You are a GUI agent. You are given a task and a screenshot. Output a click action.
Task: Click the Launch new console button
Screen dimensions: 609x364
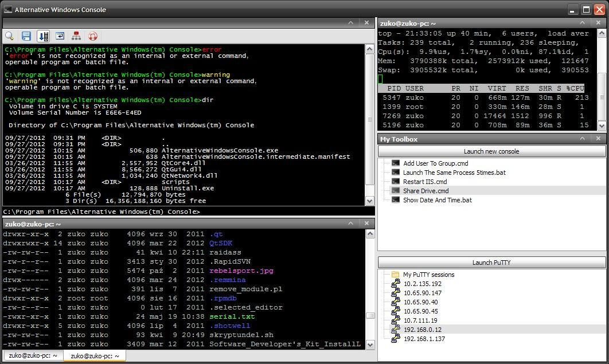click(491, 151)
